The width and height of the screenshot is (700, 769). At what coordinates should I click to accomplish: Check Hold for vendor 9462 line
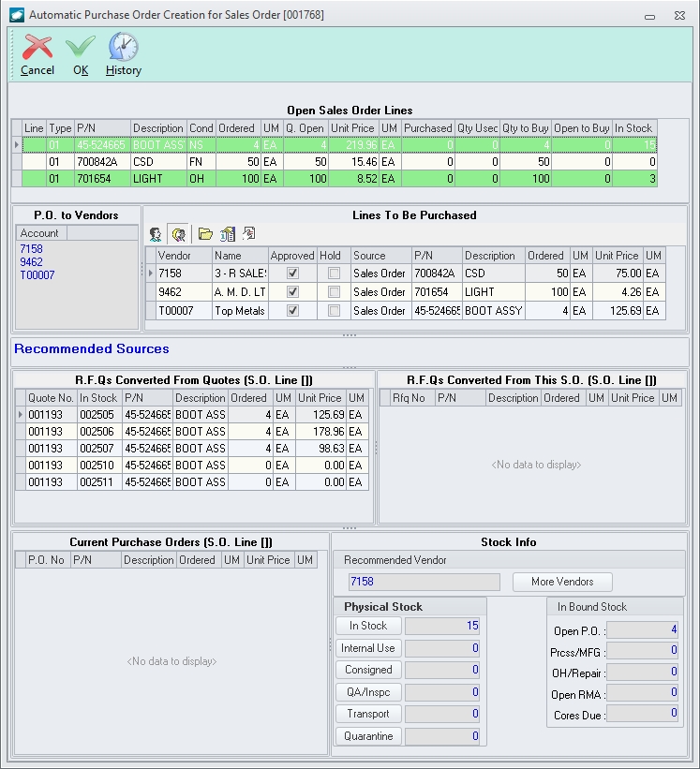point(334,292)
